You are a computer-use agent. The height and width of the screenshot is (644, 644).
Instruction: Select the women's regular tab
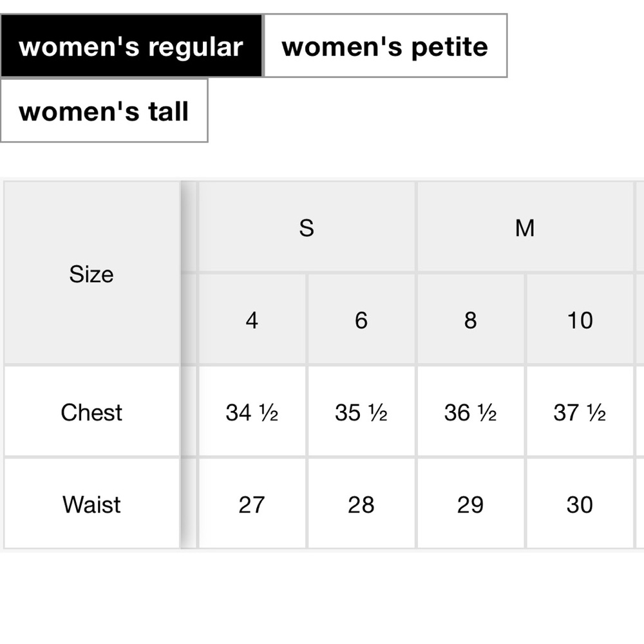pyautogui.click(x=131, y=46)
